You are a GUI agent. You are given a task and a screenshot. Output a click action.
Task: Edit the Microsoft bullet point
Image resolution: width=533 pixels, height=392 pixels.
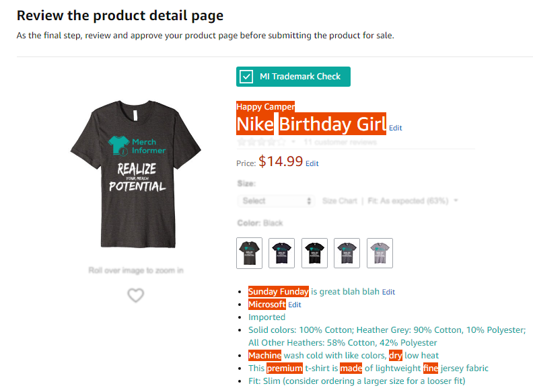coord(294,305)
